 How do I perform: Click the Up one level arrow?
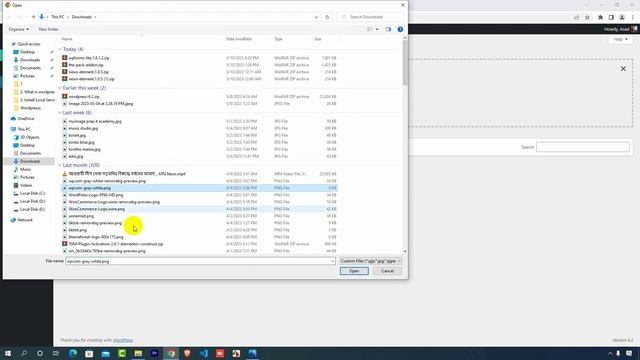coord(33,17)
